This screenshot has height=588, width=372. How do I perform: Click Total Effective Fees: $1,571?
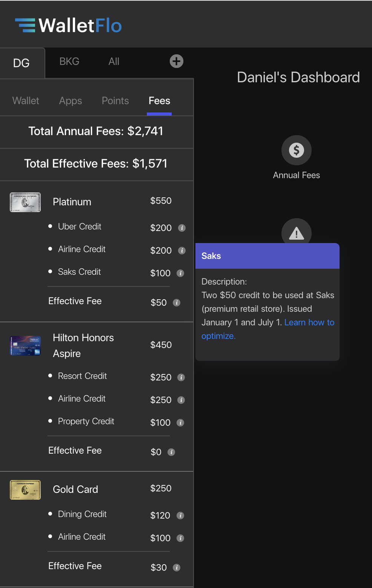coord(96,163)
